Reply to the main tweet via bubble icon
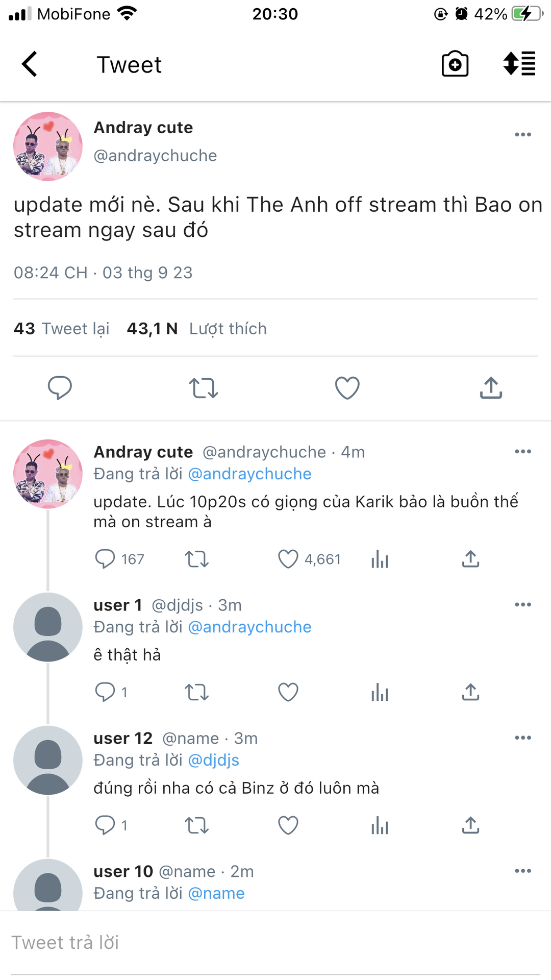Screen dimensions: 551x980 click(x=60, y=388)
